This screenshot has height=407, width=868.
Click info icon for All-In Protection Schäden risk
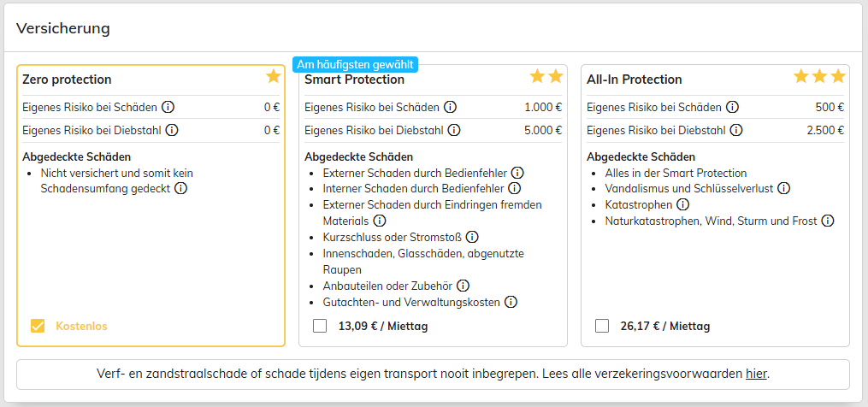[733, 107]
